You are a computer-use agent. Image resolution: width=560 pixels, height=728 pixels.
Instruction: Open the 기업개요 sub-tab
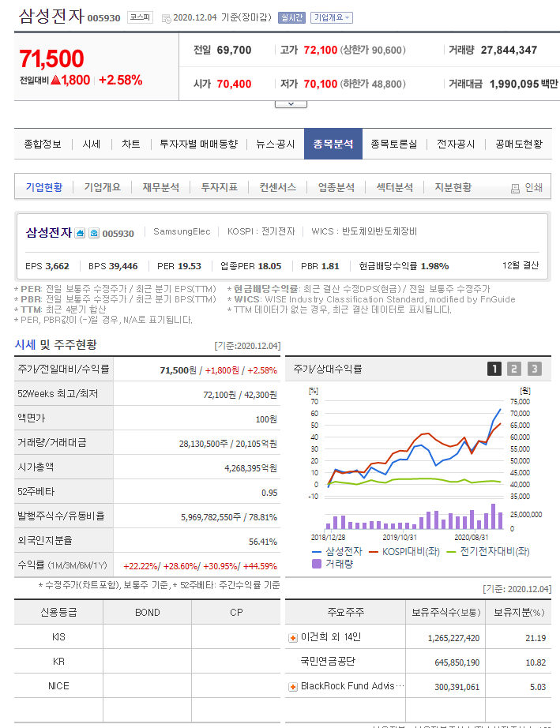point(103,187)
